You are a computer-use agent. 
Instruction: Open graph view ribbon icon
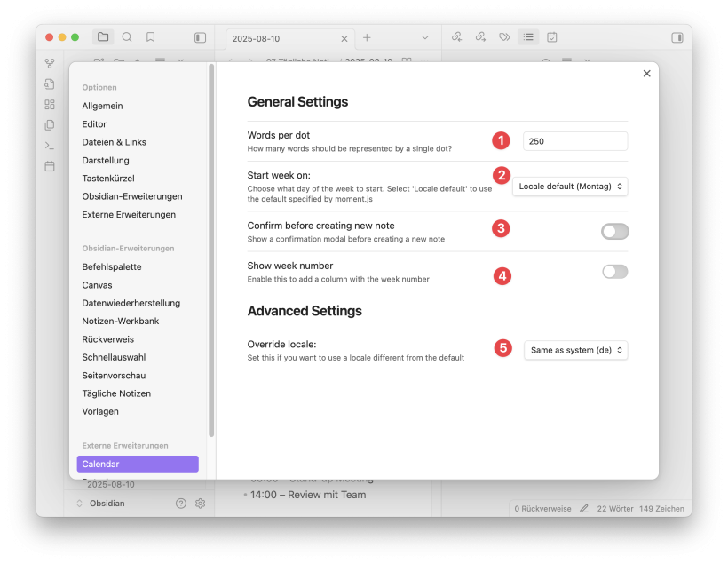50,63
